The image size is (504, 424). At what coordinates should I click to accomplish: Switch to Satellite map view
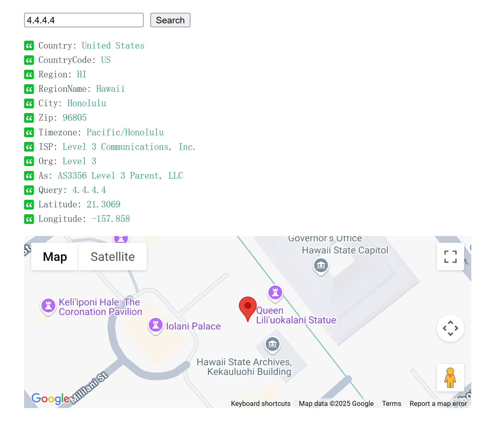[x=113, y=257]
